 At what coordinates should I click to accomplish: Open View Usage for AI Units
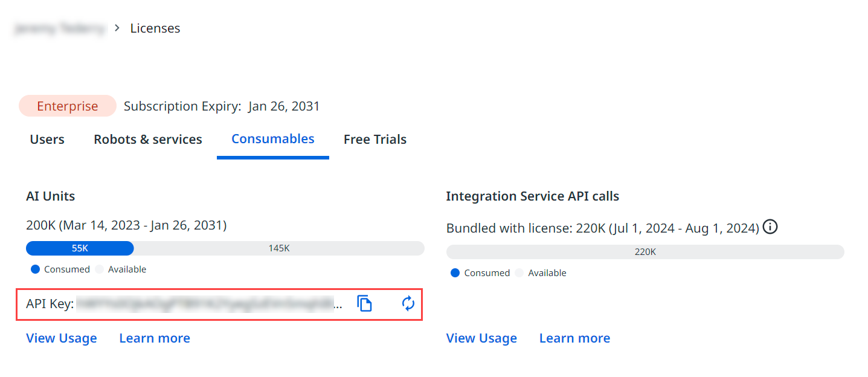coord(62,338)
